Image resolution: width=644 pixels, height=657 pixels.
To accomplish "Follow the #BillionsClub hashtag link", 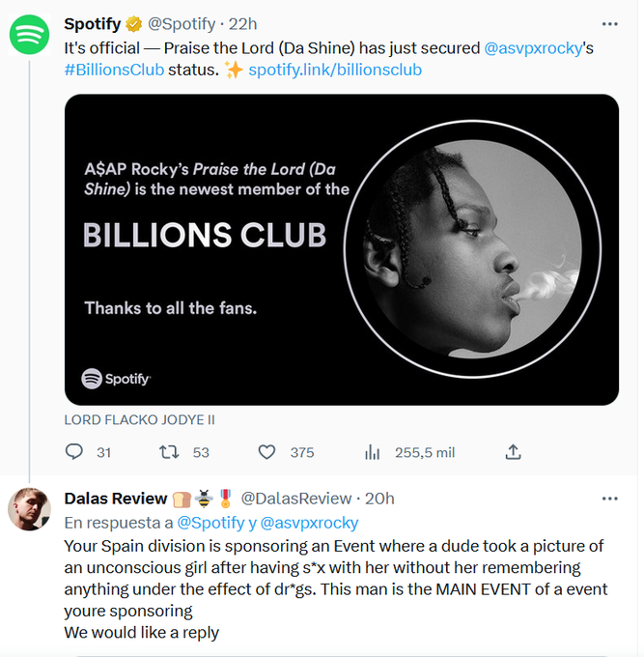I will click(114, 70).
